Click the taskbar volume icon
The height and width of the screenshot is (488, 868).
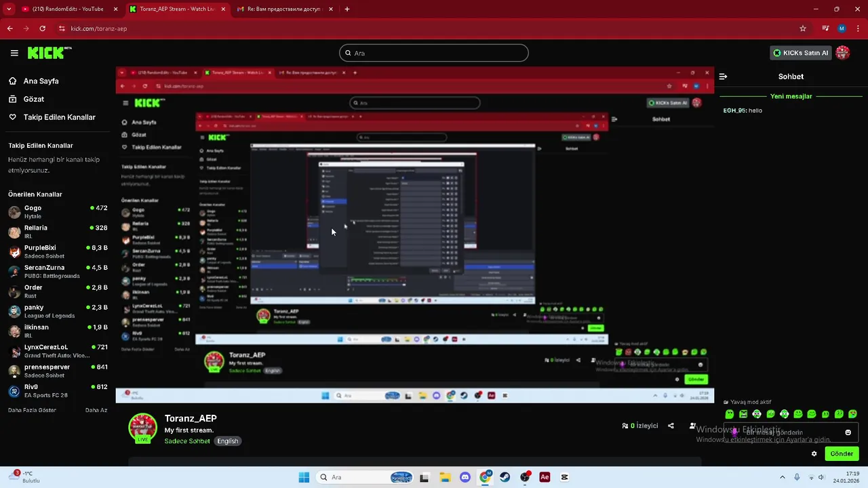pos(821,477)
